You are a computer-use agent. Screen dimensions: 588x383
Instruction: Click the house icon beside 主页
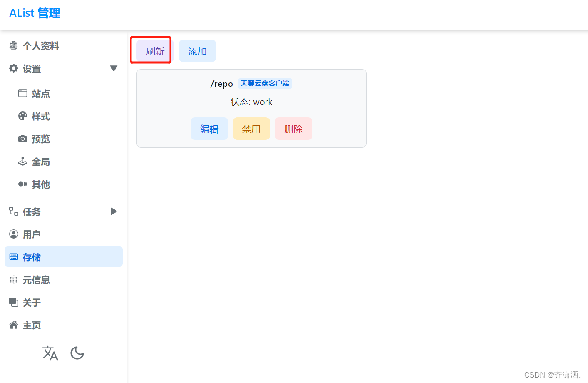coord(14,325)
